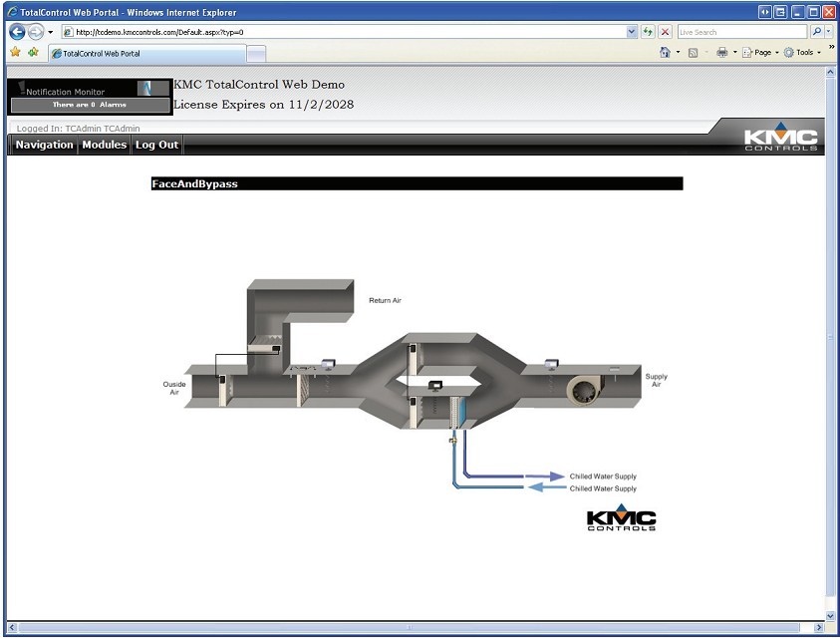The width and height of the screenshot is (840, 638).
Task: Click the Add to Favorites icon
Action: 33,52
